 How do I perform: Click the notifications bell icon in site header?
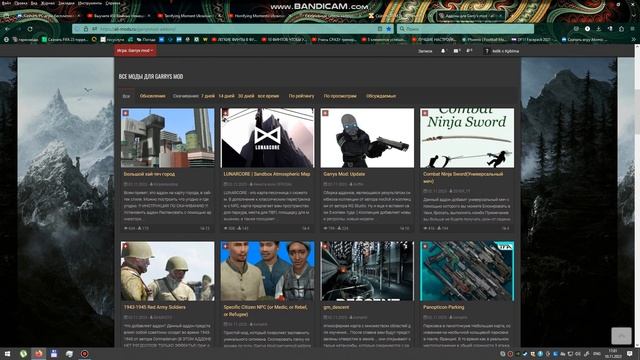coord(443,51)
